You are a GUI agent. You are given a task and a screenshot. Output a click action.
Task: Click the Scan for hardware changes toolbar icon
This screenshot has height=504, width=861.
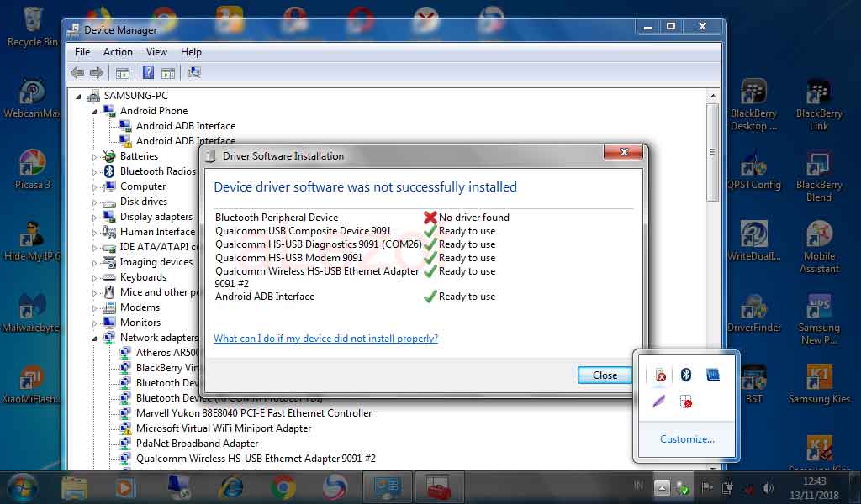pos(194,72)
